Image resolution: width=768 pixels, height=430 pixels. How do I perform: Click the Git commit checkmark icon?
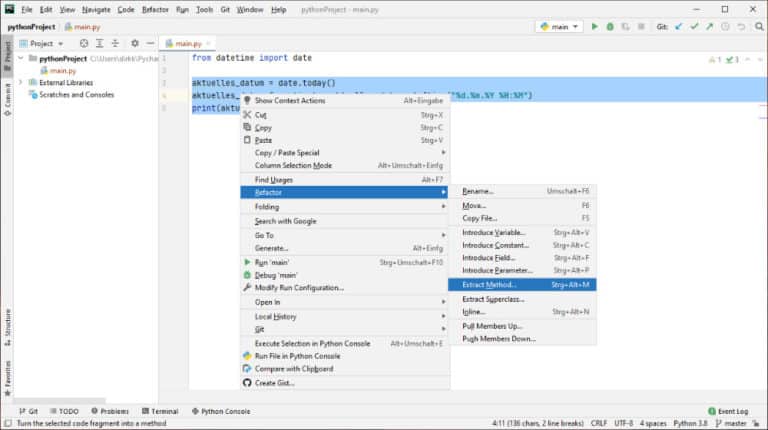(x=695, y=27)
